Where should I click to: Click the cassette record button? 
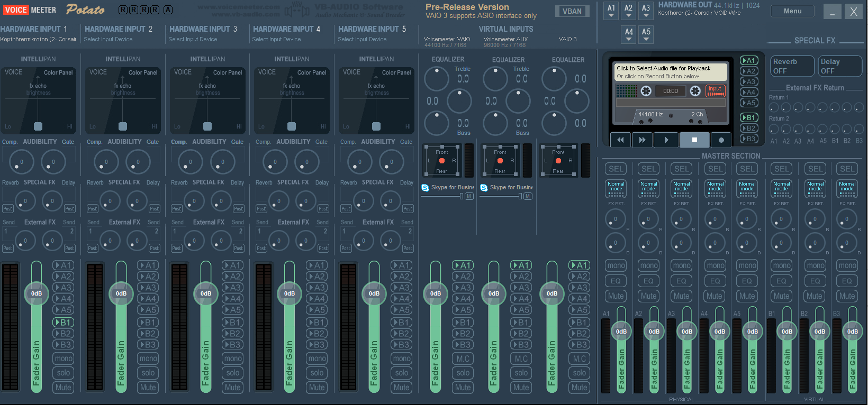(721, 140)
